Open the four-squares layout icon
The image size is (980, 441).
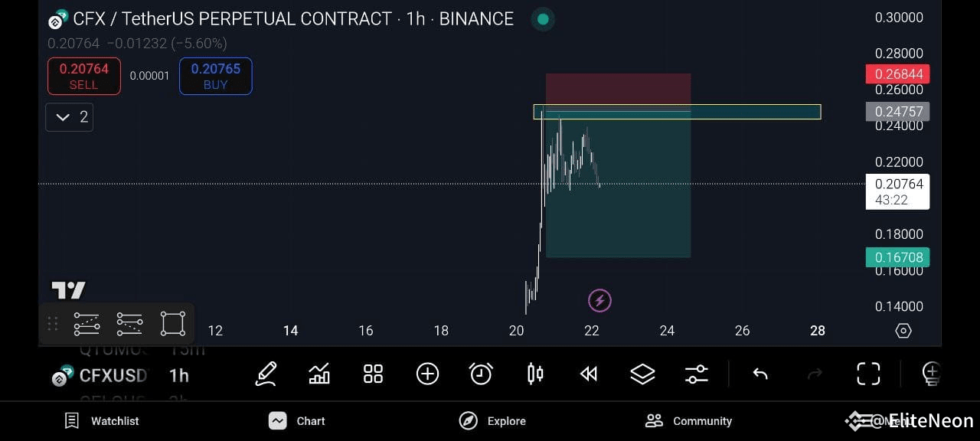(x=373, y=374)
